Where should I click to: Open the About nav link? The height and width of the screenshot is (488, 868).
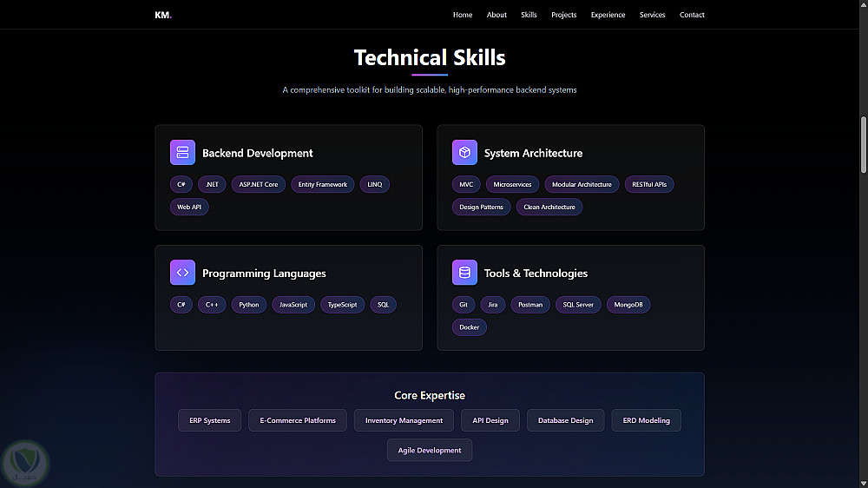[496, 15]
